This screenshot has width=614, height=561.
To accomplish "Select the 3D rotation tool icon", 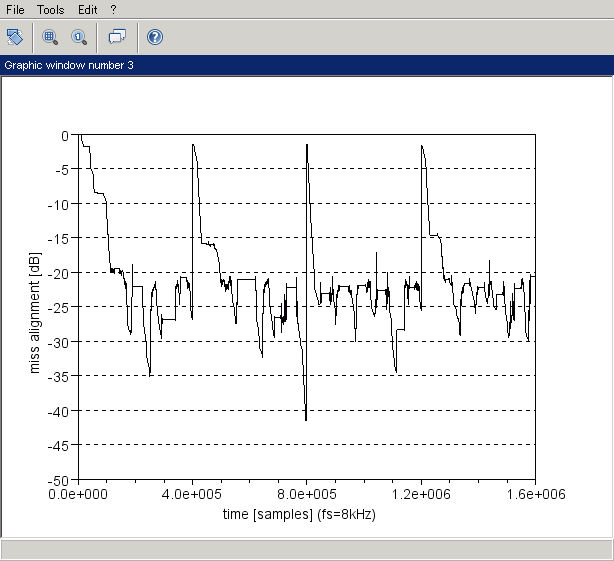I will (x=15, y=37).
